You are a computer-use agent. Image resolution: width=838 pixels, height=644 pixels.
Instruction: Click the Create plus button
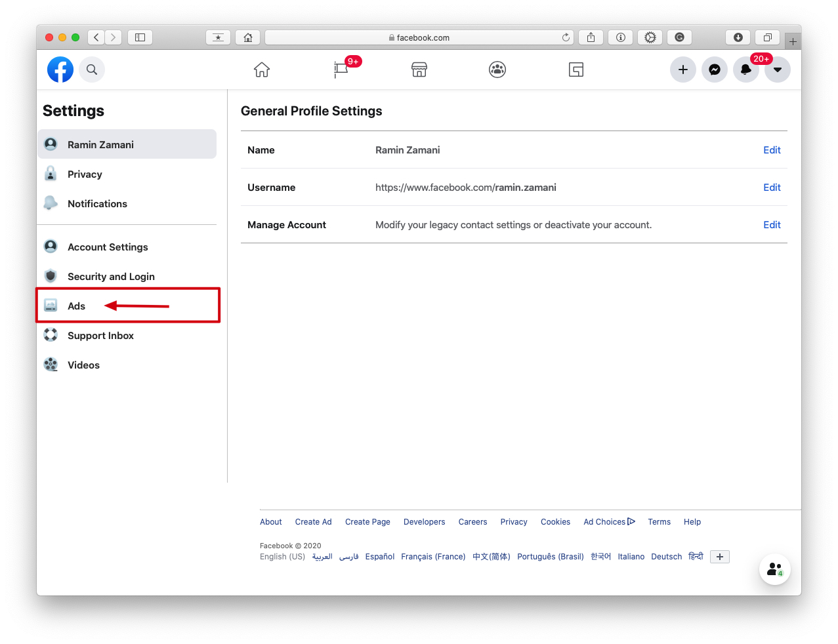[683, 70]
